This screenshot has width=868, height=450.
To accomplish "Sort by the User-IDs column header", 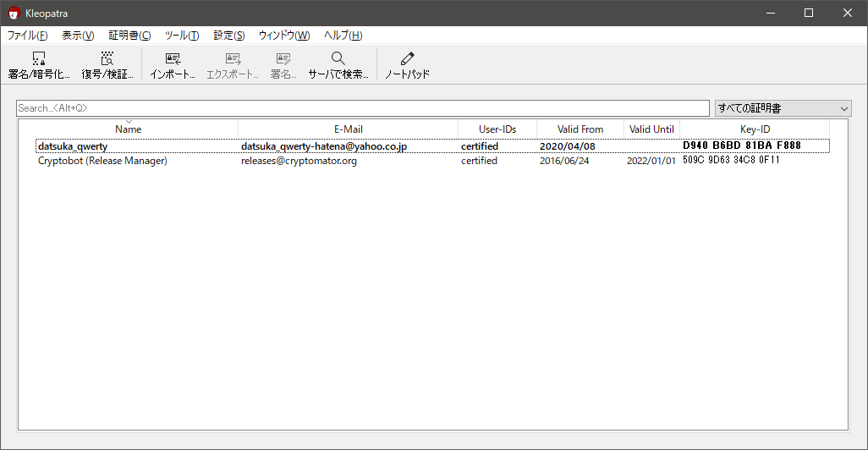I will (497, 129).
